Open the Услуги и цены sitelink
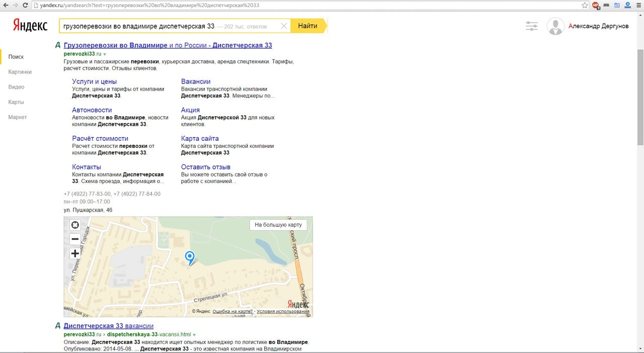Viewport: 644px width, 353px height. tap(94, 81)
